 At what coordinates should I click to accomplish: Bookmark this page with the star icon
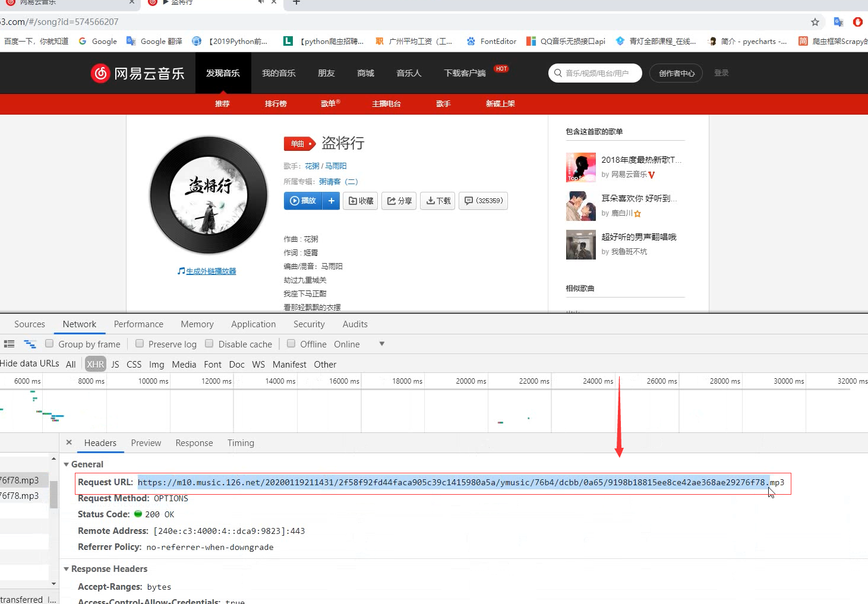tap(815, 22)
